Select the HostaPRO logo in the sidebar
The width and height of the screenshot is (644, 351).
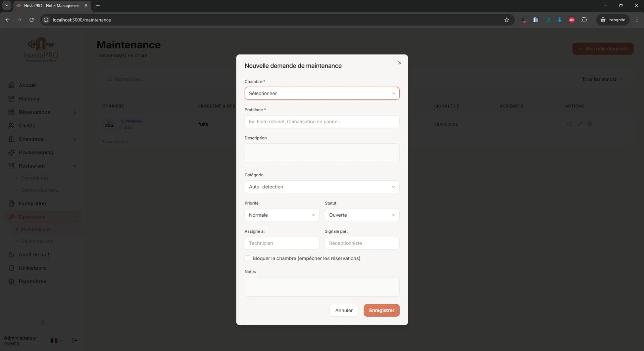(40, 49)
